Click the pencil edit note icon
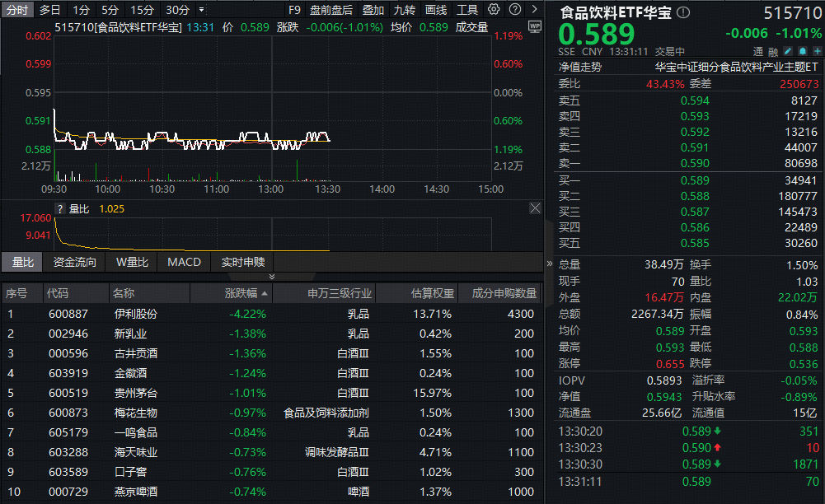 tap(788, 51)
